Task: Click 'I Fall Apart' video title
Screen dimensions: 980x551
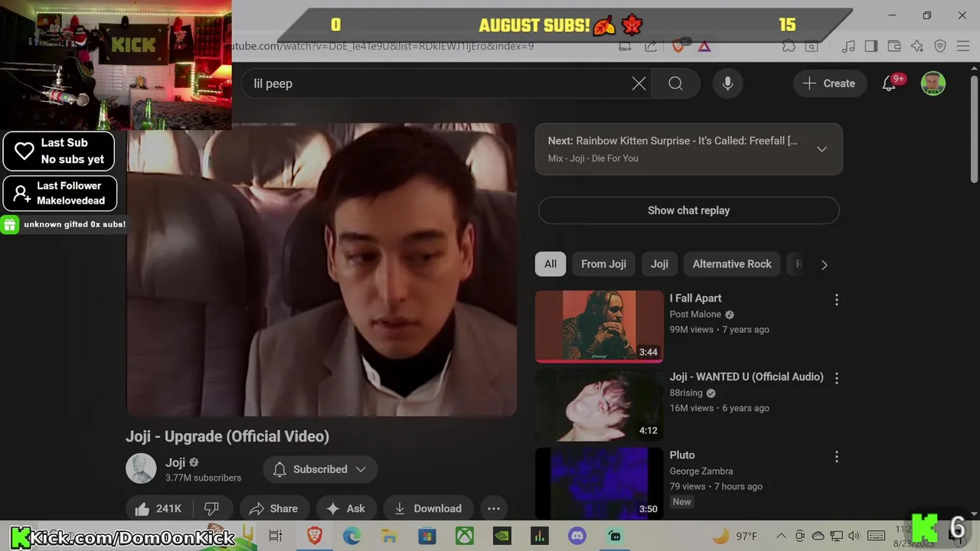Action: point(695,298)
